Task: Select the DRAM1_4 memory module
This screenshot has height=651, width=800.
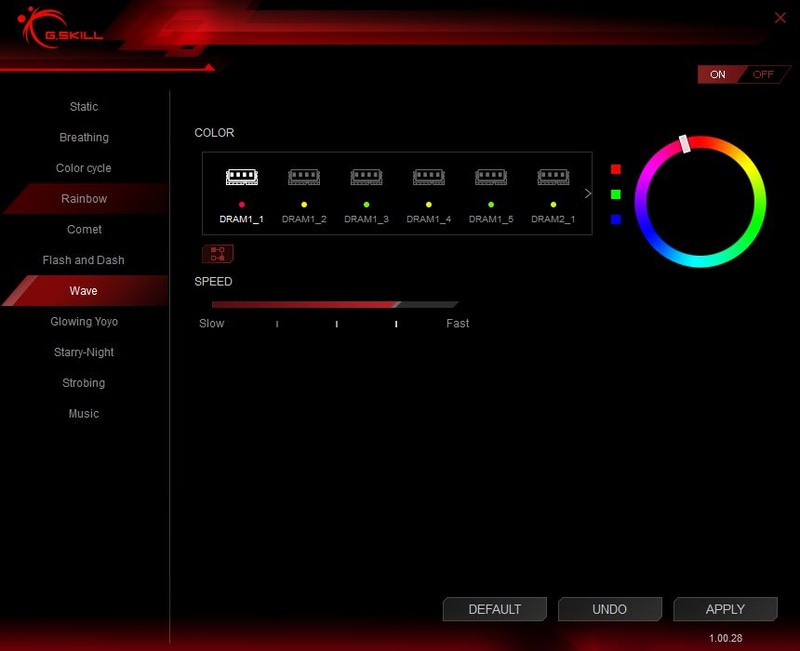Action: coord(429,177)
